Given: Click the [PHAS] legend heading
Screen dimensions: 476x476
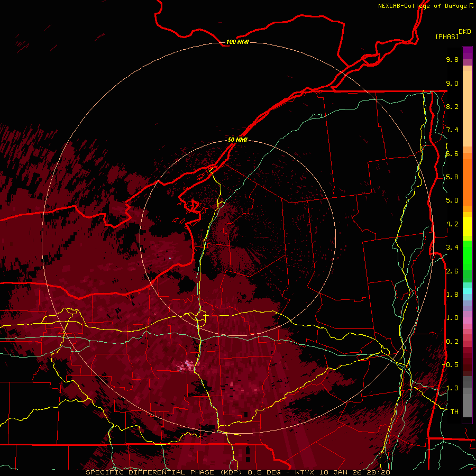Looking at the screenshot, I should coord(447,36).
